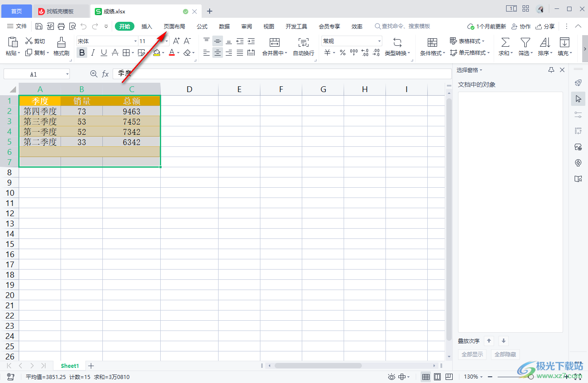The image size is (588, 383).
Task: Open number format 常规 dropdown
Action: tap(379, 41)
